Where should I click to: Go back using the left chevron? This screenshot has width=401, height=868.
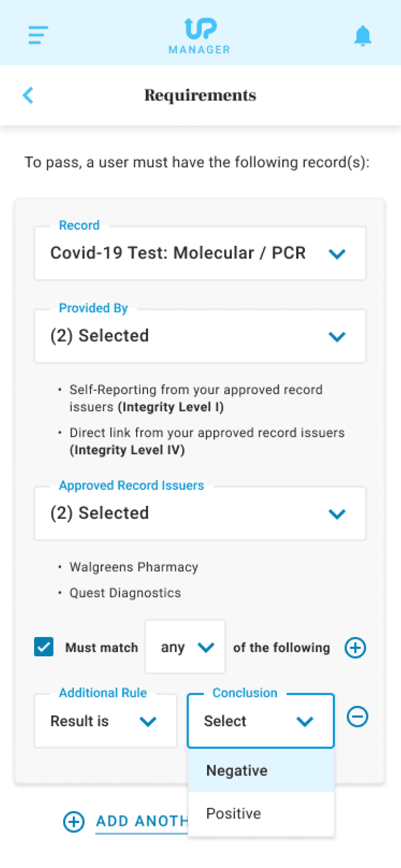28,95
